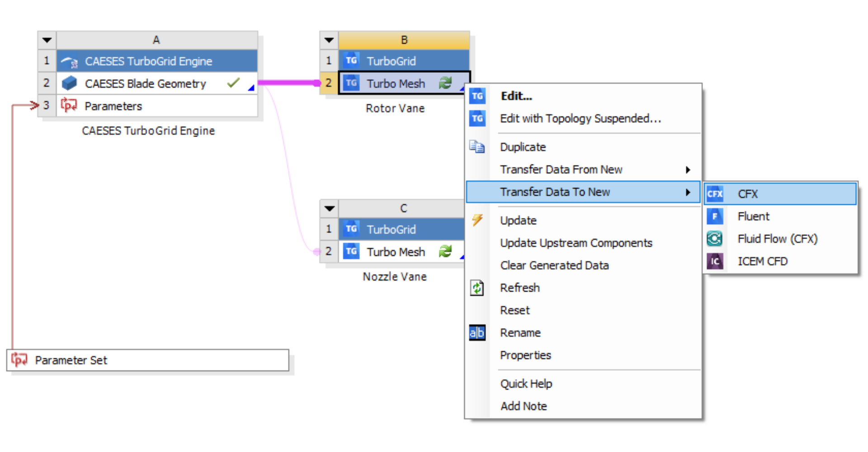Click the refresh status icon on Nozzle Vane Turbo Mesh
This screenshot has width=868, height=452.
[445, 251]
